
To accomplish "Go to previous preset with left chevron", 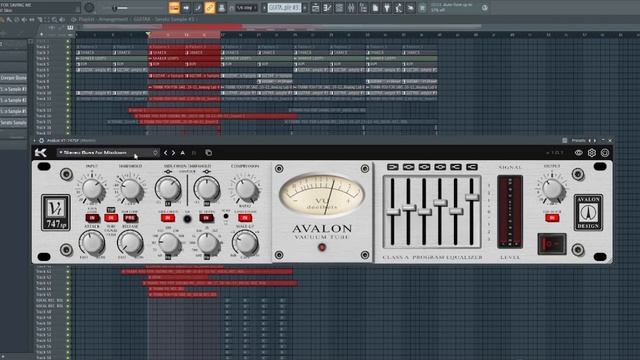I will (165, 153).
